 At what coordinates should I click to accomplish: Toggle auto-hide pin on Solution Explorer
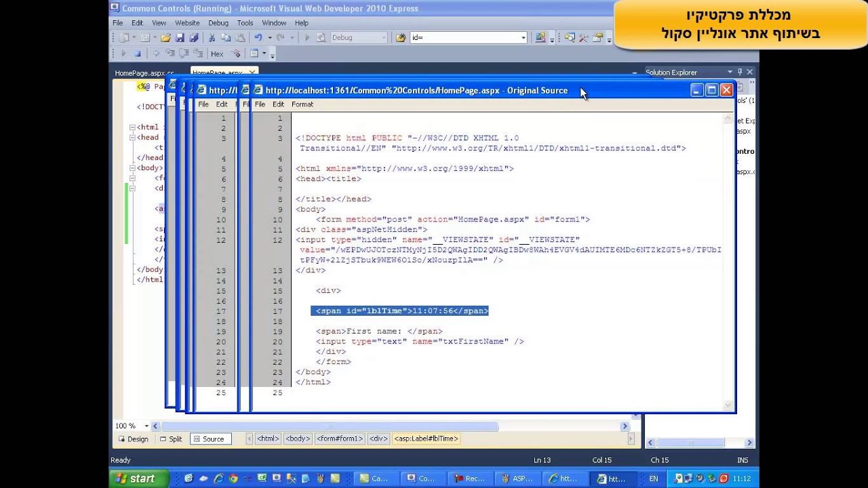point(740,72)
